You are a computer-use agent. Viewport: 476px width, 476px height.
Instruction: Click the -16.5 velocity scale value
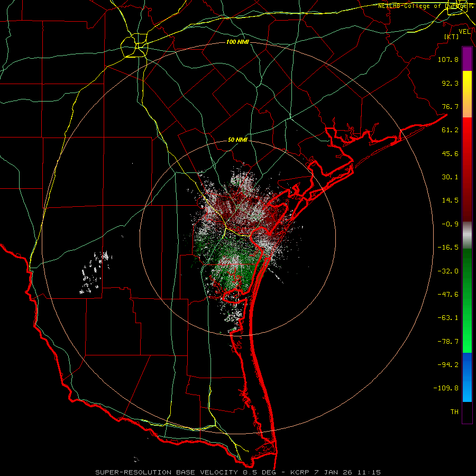point(448,248)
